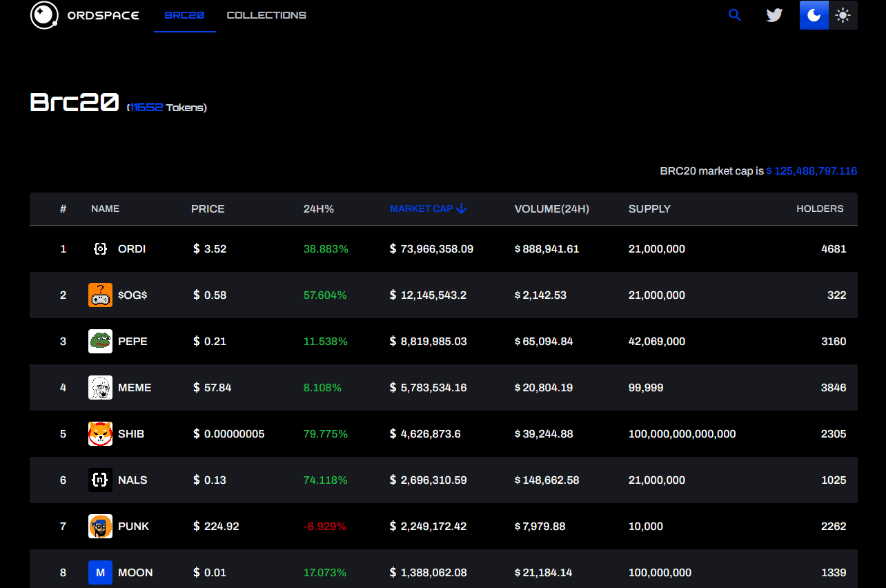Click the Ordspace planet logo icon
Screen dimensions: 886x588
pos(45,15)
